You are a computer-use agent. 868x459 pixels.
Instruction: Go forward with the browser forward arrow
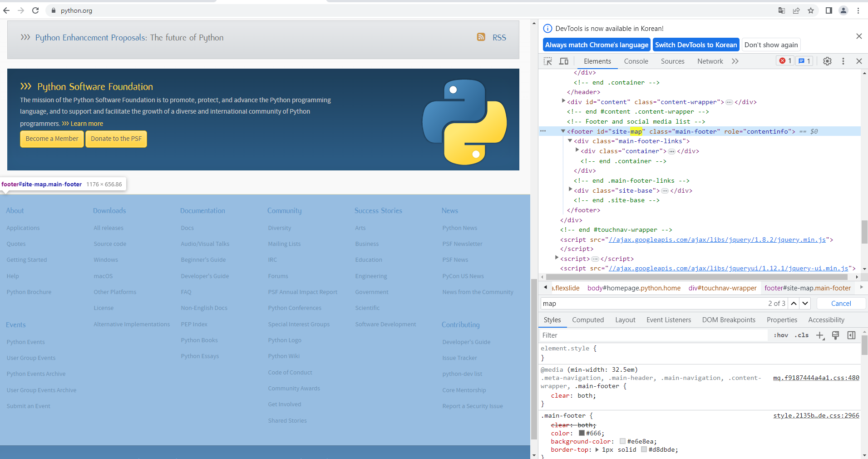pyautogui.click(x=21, y=10)
